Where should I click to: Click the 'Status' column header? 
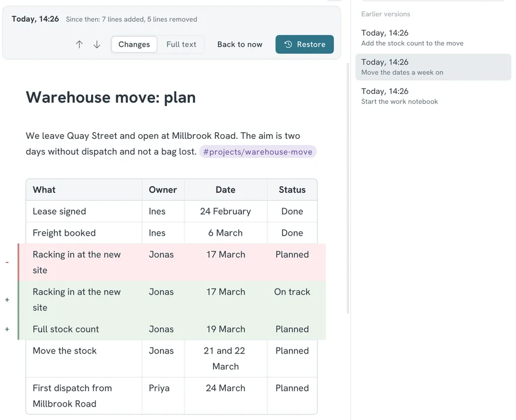(292, 190)
